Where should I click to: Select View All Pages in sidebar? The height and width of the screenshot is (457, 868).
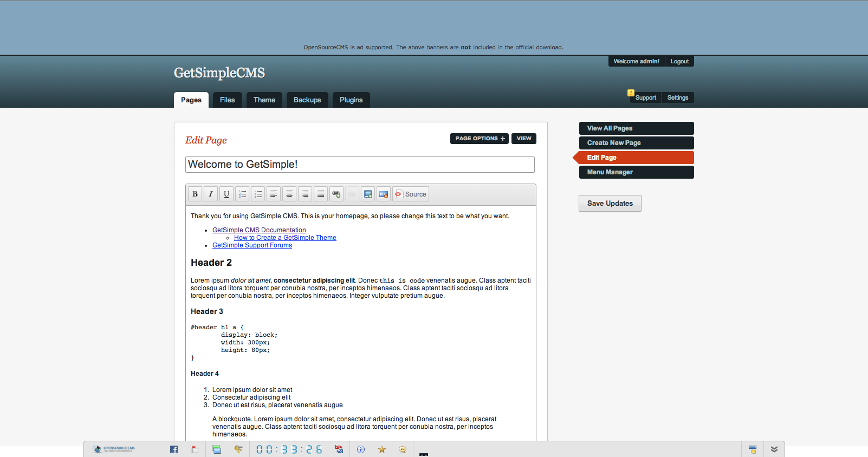(637, 128)
